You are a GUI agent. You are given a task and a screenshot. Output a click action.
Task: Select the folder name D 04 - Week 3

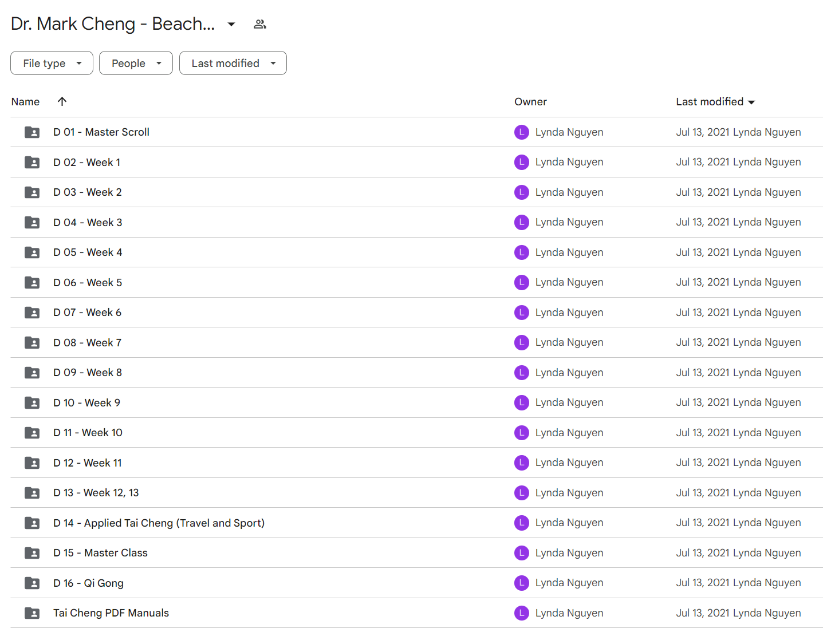88,223
